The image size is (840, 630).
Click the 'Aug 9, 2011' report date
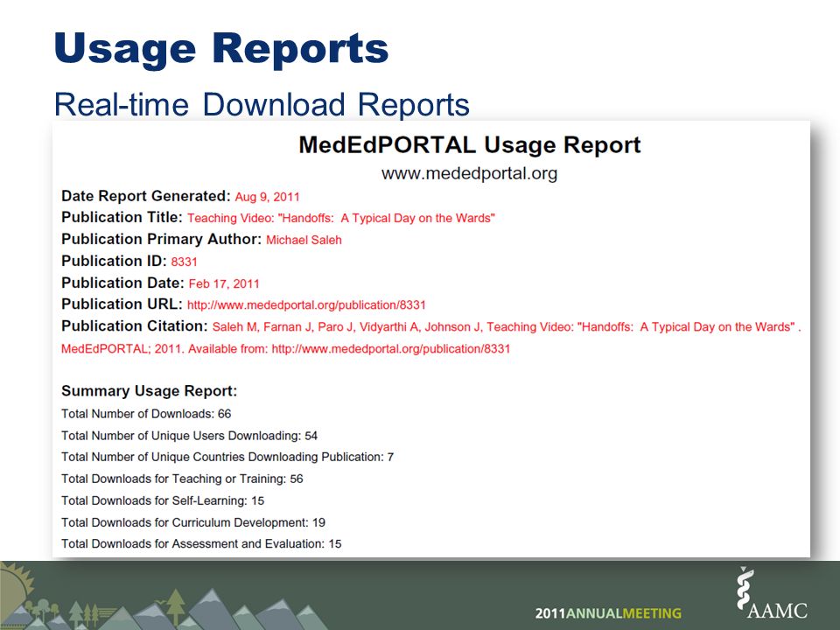click(268, 197)
